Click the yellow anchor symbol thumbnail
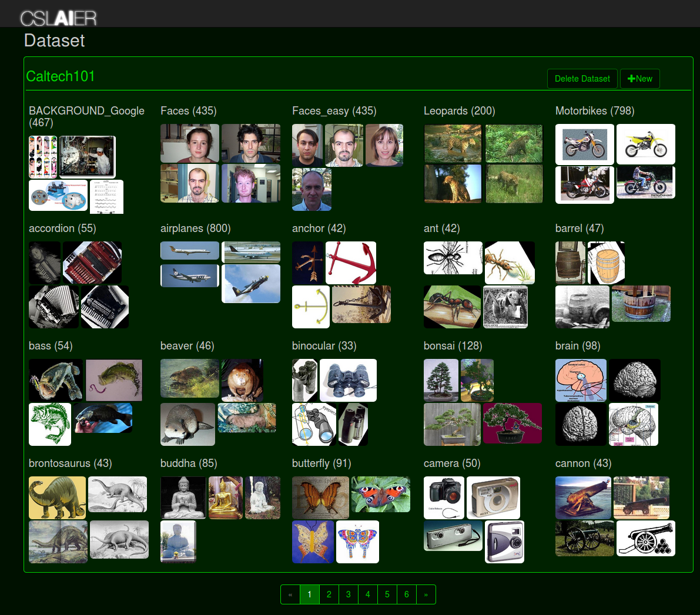The width and height of the screenshot is (700, 615). [311, 307]
